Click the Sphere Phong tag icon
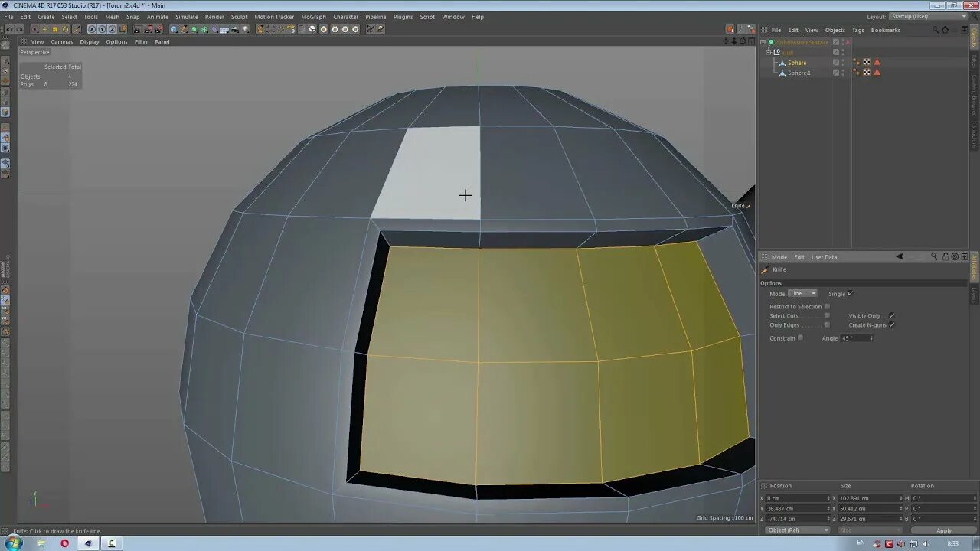Screen dimensions: 980x551 pyautogui.click(x=856, y=63)
